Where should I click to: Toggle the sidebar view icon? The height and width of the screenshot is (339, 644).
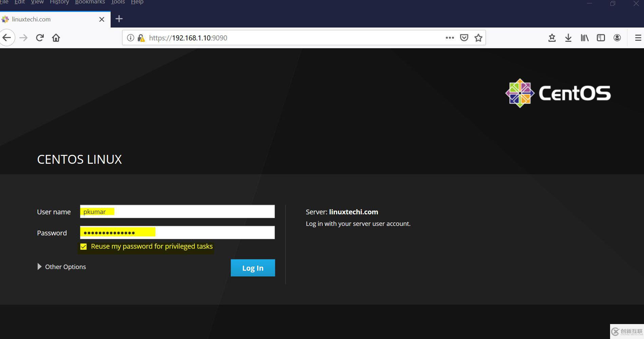coord(601,38)
